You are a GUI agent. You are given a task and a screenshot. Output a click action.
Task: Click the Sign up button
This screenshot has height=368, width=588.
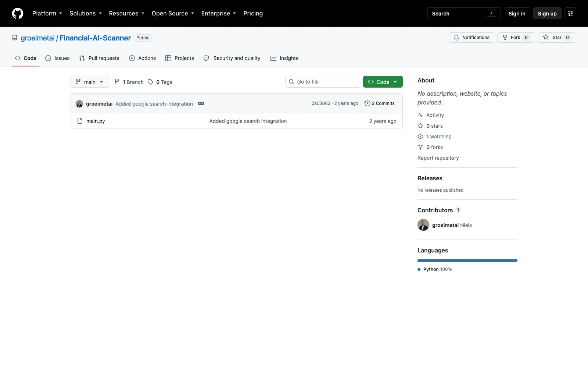(547, 13)
